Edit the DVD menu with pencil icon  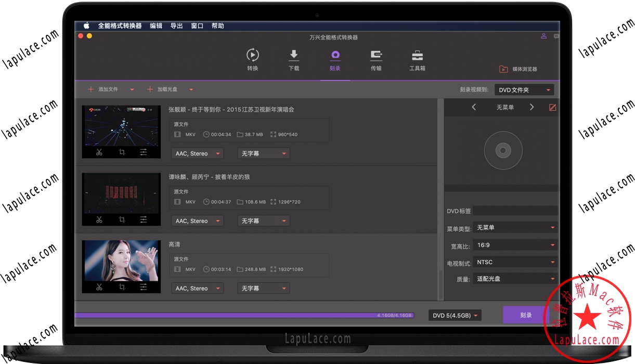[553, 107]
